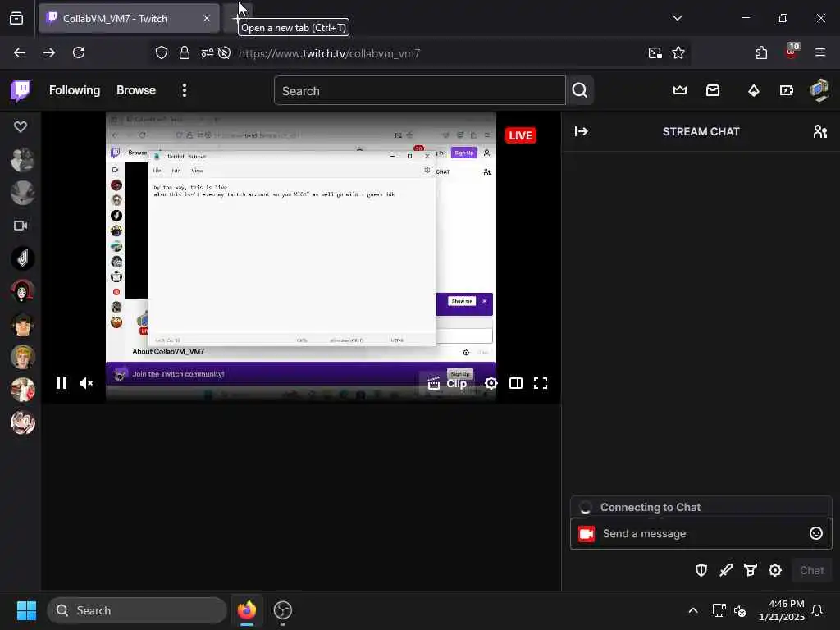Enter fullscreen mode
The width and height of the screenshot is (840, 630).
pos(541,383)
